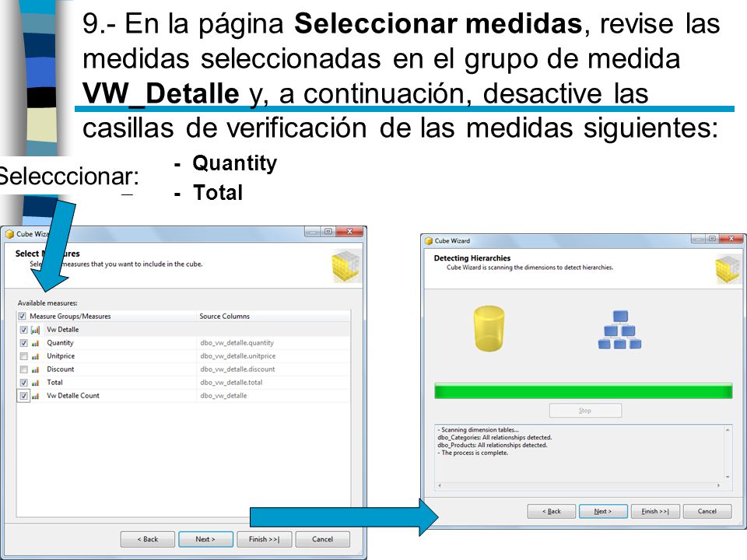The width and height of the screenshot is (747, 560).
Task: Toggle the Quantity measure checkbox
Action: 24,343
